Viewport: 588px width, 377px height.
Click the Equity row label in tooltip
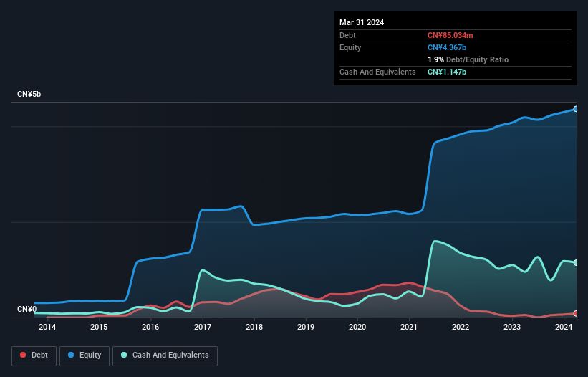coord(350,47)
